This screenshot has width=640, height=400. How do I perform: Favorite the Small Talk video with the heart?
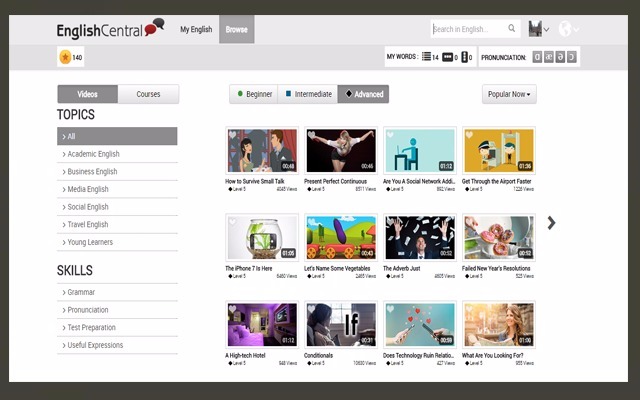[233, 135]
